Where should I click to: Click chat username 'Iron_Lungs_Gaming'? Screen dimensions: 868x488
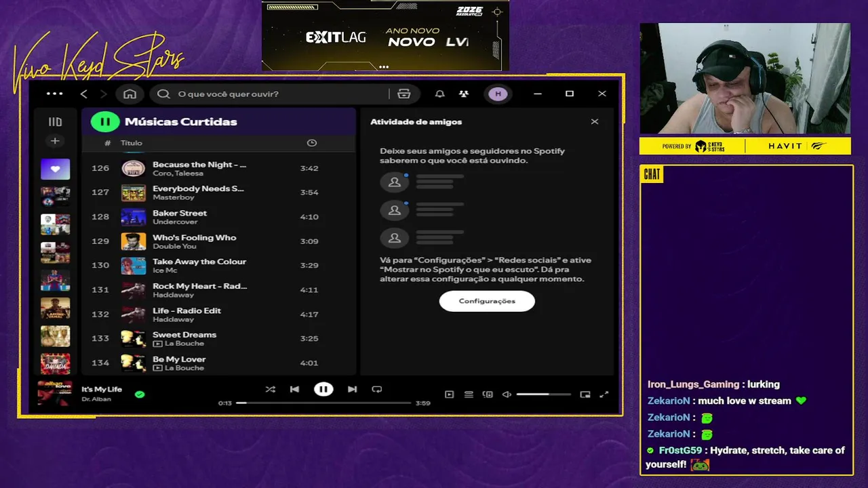[693, 384]
